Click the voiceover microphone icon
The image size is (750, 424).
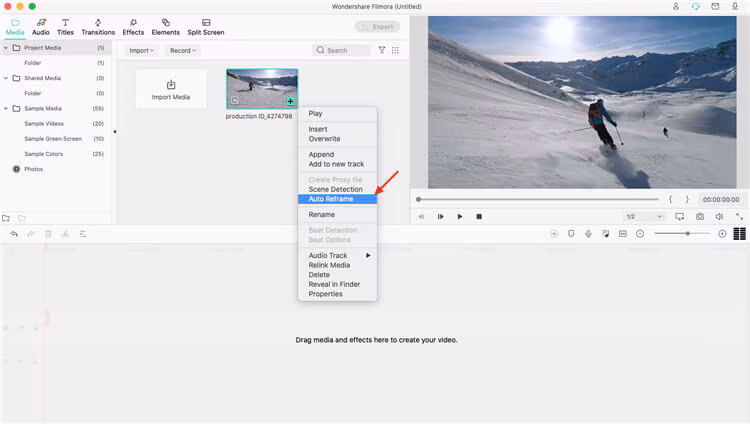[x=588, y=234]
